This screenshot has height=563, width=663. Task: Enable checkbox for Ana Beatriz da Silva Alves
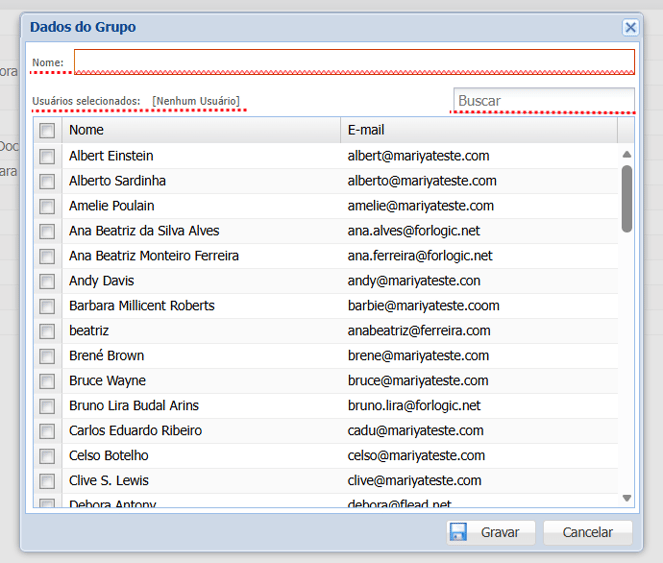[x=47, y=231]
